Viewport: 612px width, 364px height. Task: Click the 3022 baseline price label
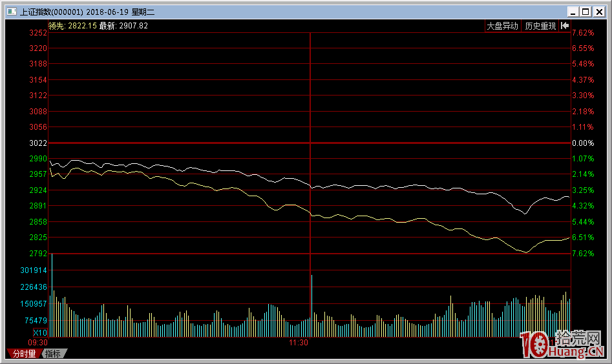[x=38, y=143]
